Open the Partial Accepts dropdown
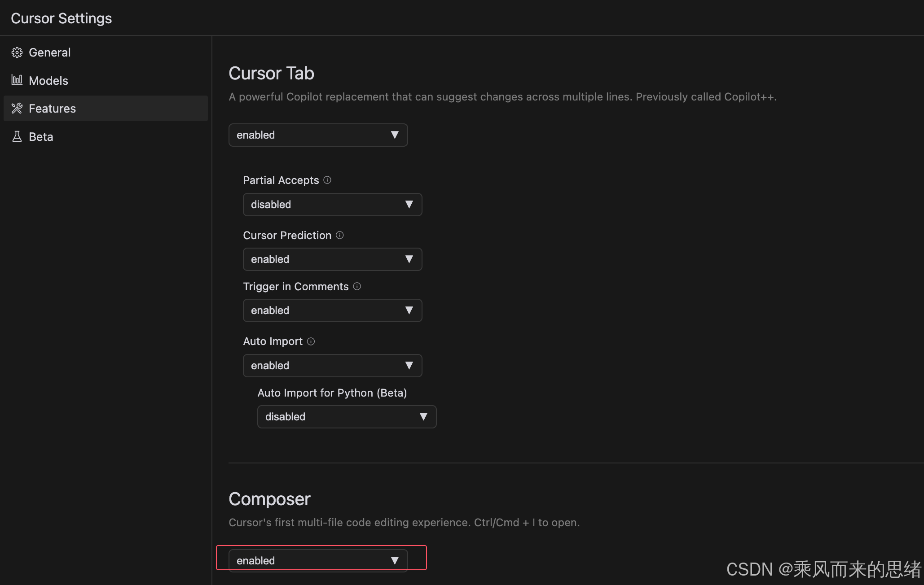 tap(333, 205)
